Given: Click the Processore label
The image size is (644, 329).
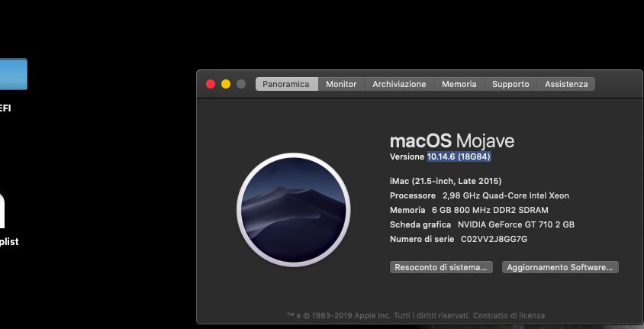Looking at the screenshot, I should [412, 195].
